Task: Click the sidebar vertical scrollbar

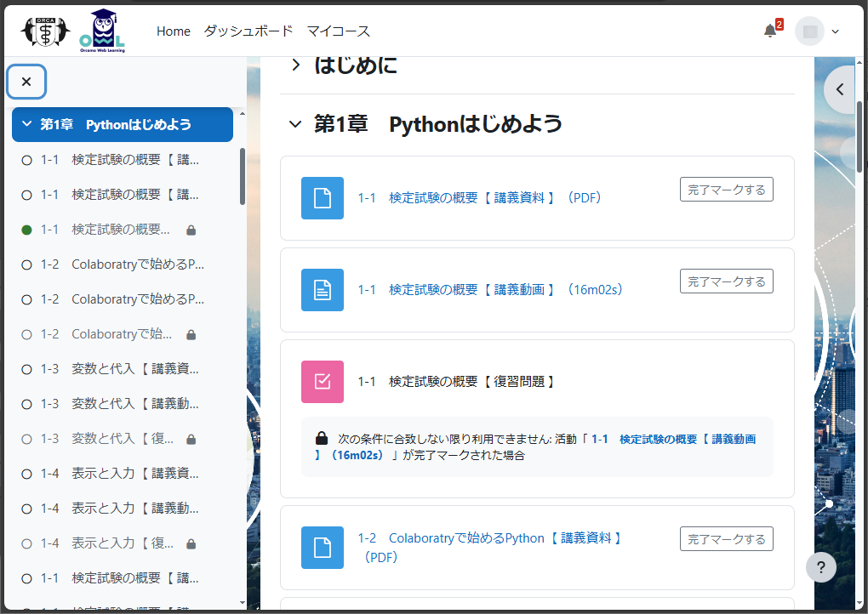Action: point(243,176)
